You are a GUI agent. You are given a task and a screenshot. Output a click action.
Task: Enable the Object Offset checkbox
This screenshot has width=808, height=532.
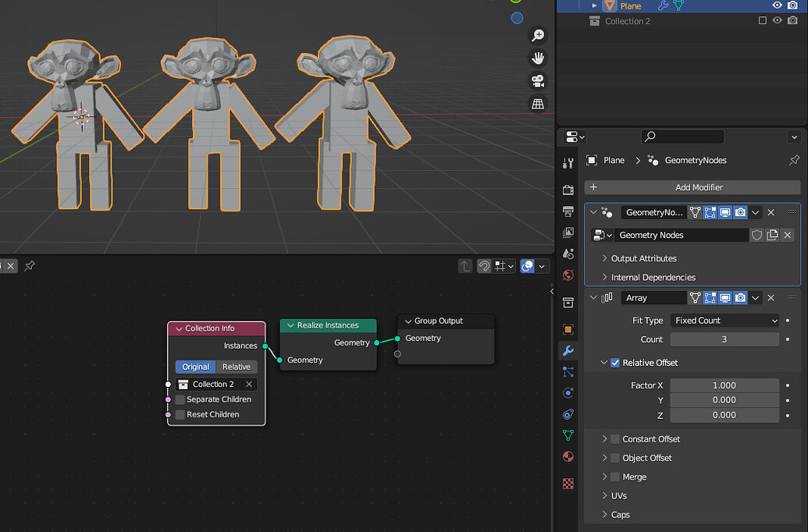pyautogui.click(x=614, y=458)
